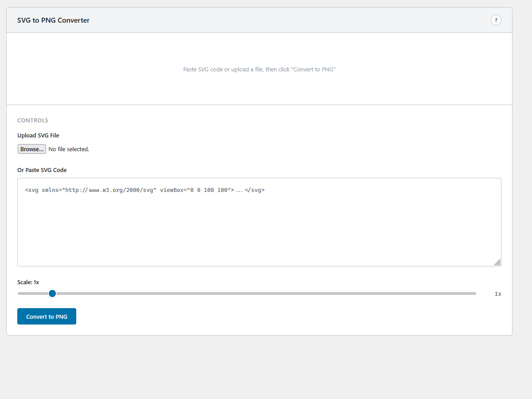Click the No file selected text
This screenshot has height=399, width=532.
[x=69, y=149]
